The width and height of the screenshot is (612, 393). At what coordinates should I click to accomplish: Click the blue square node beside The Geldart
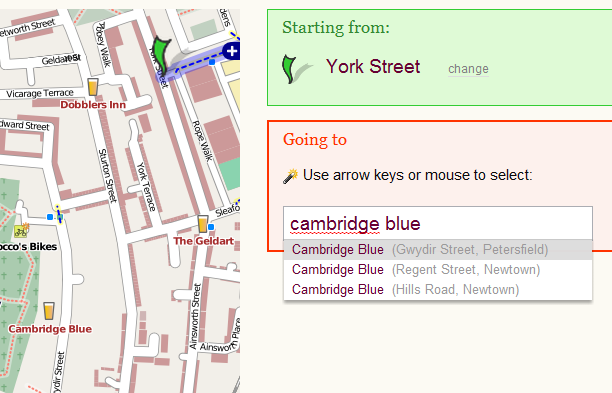211,227
